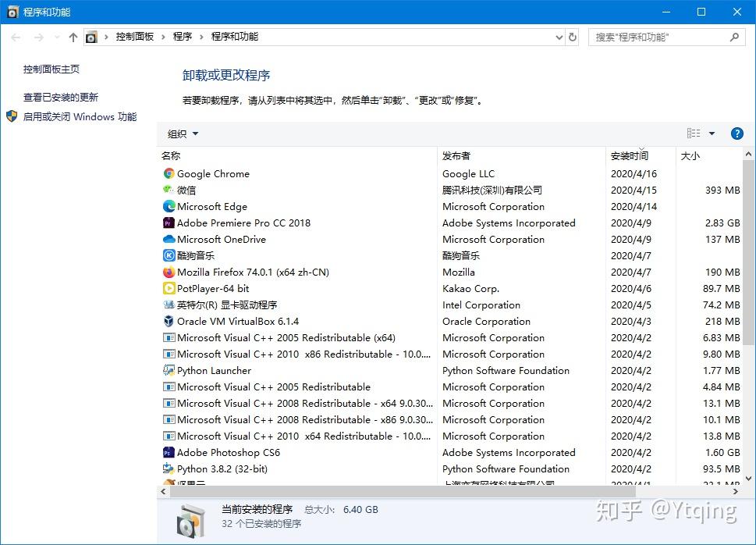The width and height of the screenshot is (756, 545).
Task: Click the search magnifier icon
Action: [734, 37]
